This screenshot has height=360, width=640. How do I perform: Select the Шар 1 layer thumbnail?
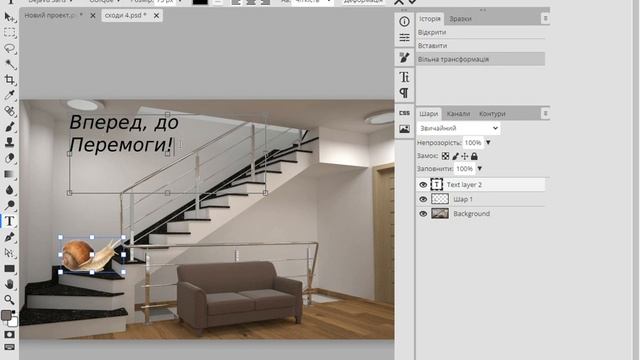(440, 199)
